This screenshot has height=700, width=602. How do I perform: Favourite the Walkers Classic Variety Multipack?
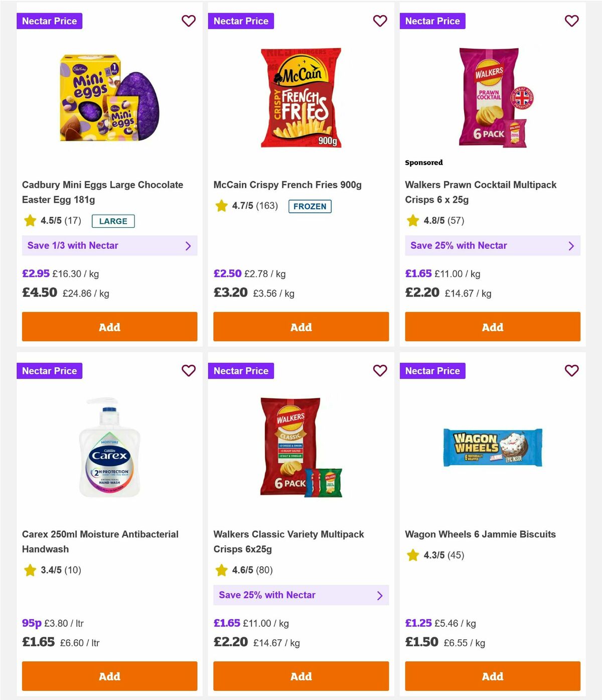[x=380, y=371]
